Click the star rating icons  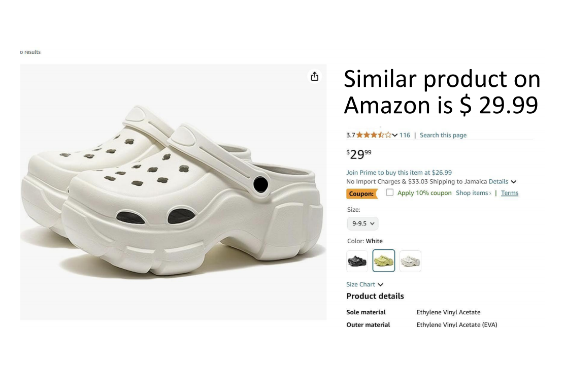[372, 135]
